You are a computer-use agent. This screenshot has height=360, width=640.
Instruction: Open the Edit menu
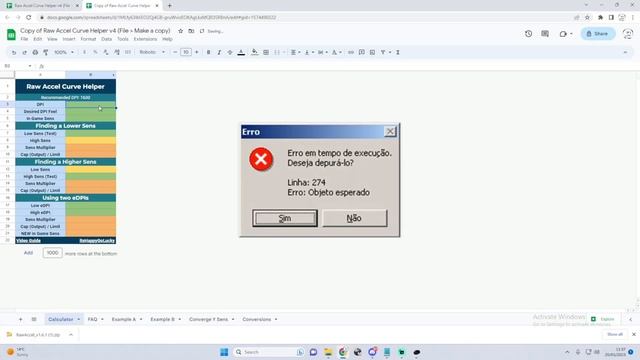pyautogui.click(x=38, y=39)
